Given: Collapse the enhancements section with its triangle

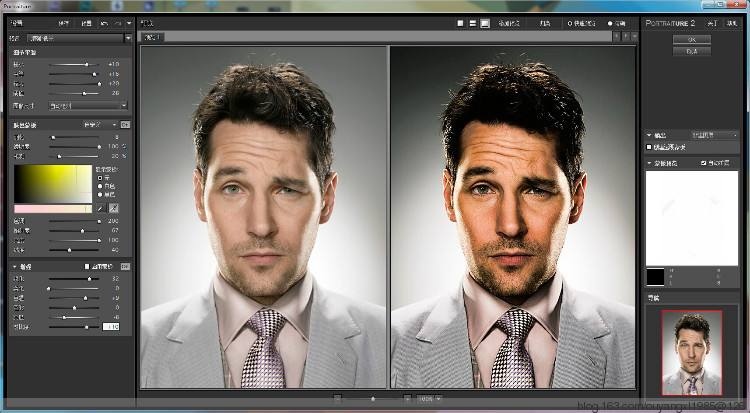Looking at the screenshot, I should click(x=15, y=267).
